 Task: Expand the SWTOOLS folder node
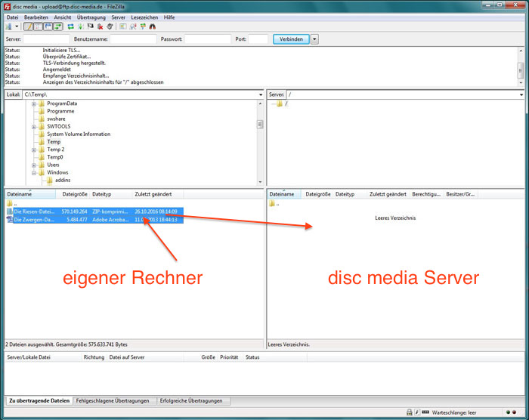pyautogui.click(x=34, y=127)
